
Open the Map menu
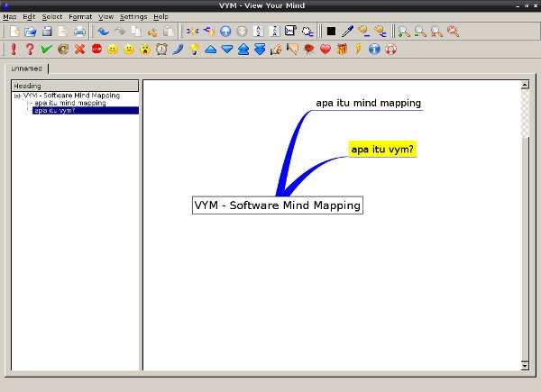click(x=9, y=16)
